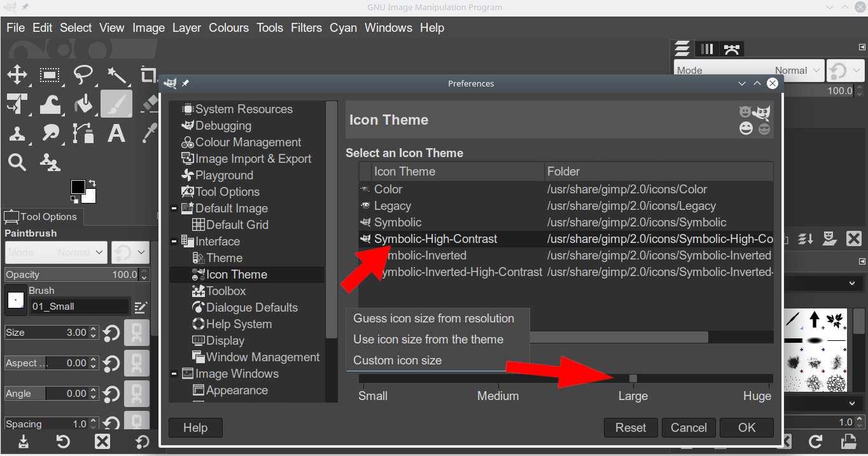Viewport: 868px width, 456px height.
Task: Open the Filters menu
Action: click(x=306, y=28)
